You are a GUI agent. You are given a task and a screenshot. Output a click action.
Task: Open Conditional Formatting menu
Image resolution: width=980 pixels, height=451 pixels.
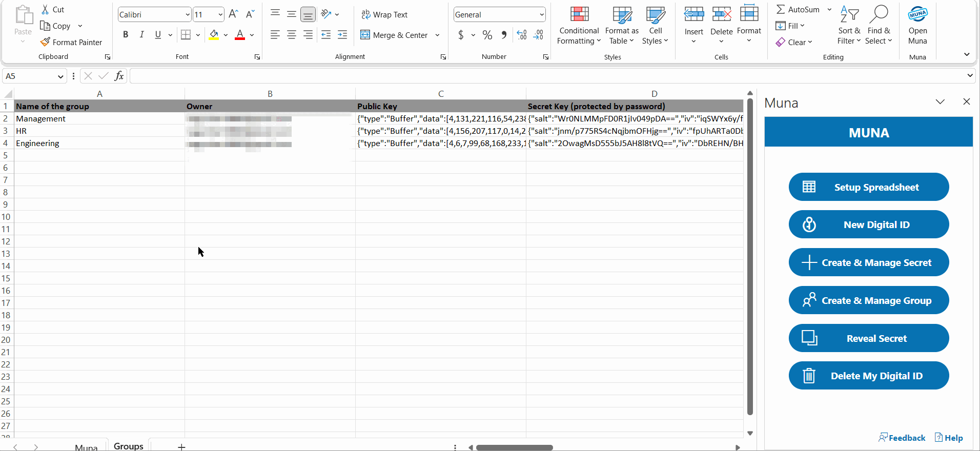point(579,26)
